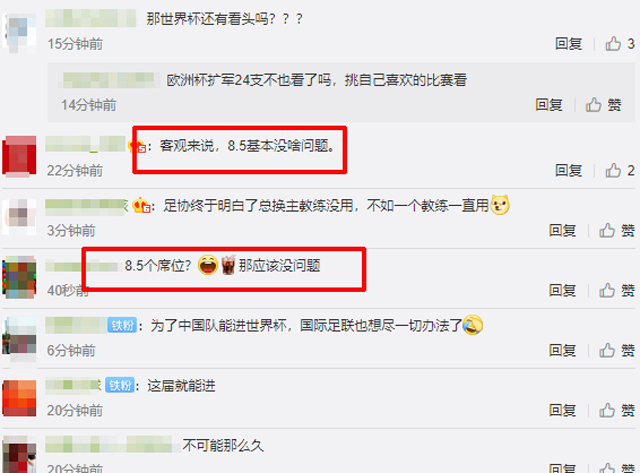The image size is (640, 473).
Task: Click thumbs-up on the 14分钟前 reply
Action: click(603, 105)
